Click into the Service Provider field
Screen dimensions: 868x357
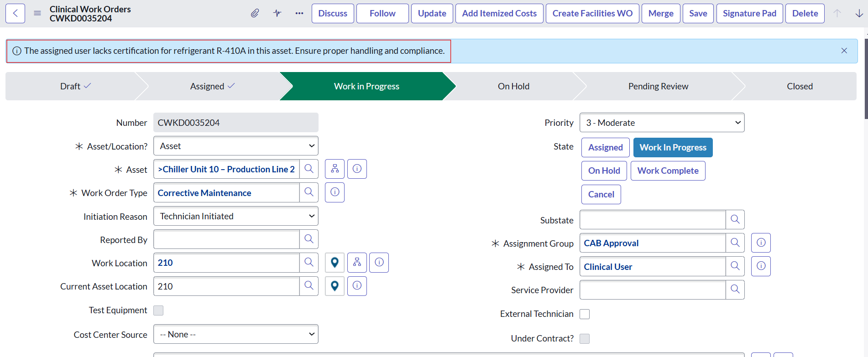(x=653, y=290)
